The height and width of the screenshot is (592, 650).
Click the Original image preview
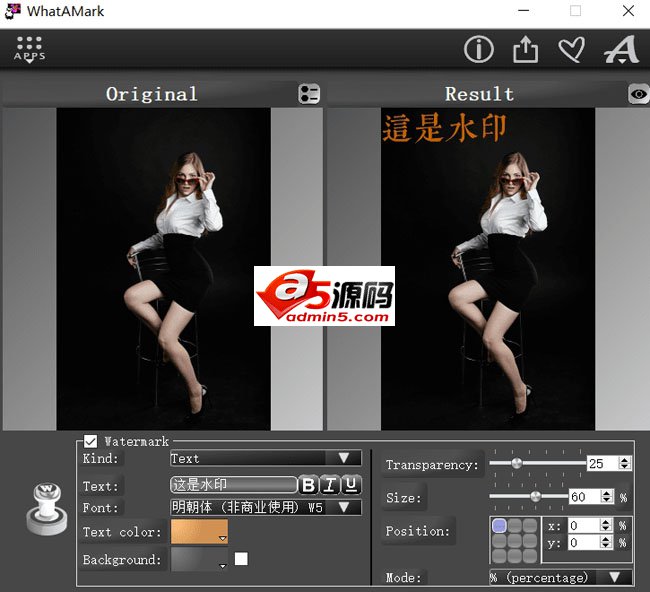coord(163,269)
